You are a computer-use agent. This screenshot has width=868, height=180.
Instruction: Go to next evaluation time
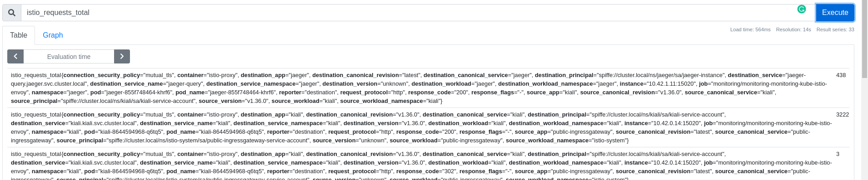click(x=122, y=56)
